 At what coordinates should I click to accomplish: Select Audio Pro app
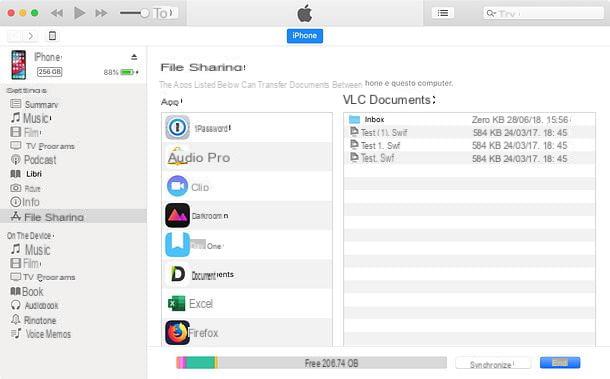(247, 157)
